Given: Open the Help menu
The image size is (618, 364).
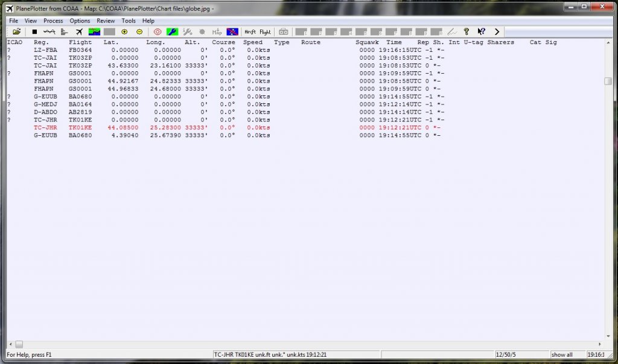Looking at the screenshot, I should pos(148,21).
